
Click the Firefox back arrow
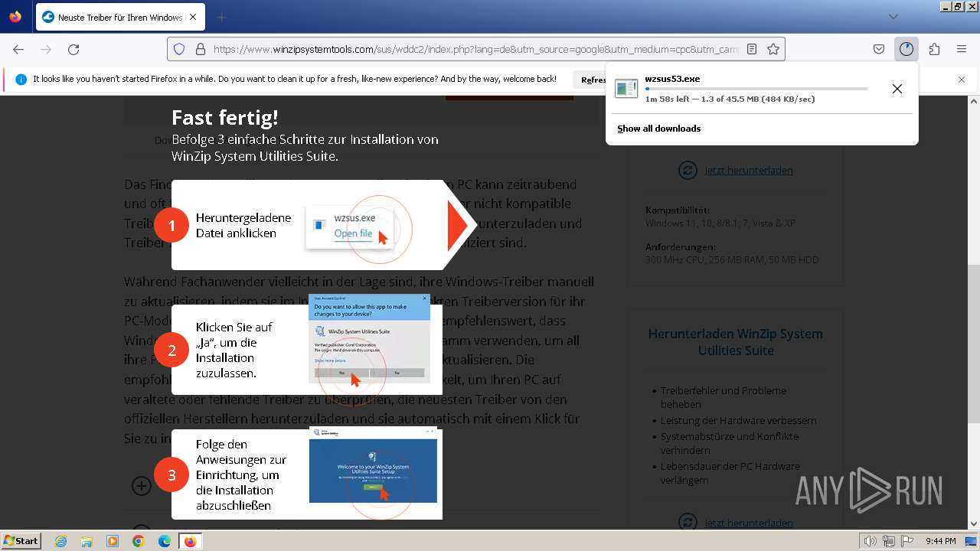18,49
